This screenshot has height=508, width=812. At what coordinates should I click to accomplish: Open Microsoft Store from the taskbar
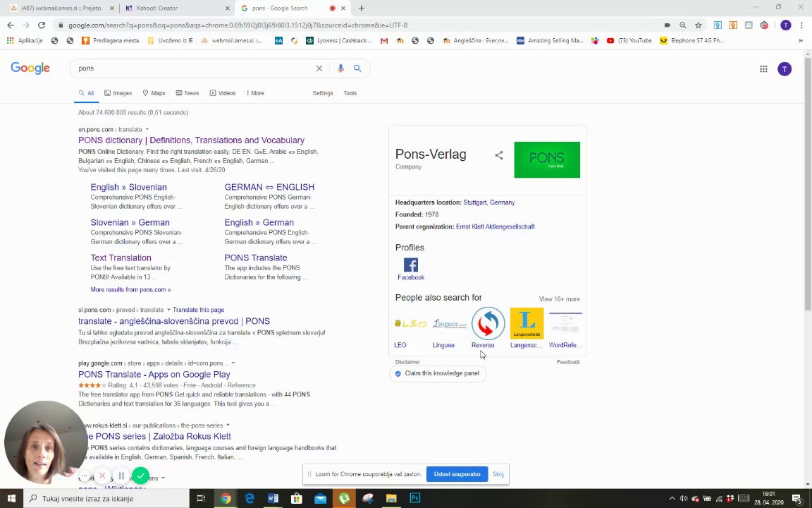[x=296, y=498]
